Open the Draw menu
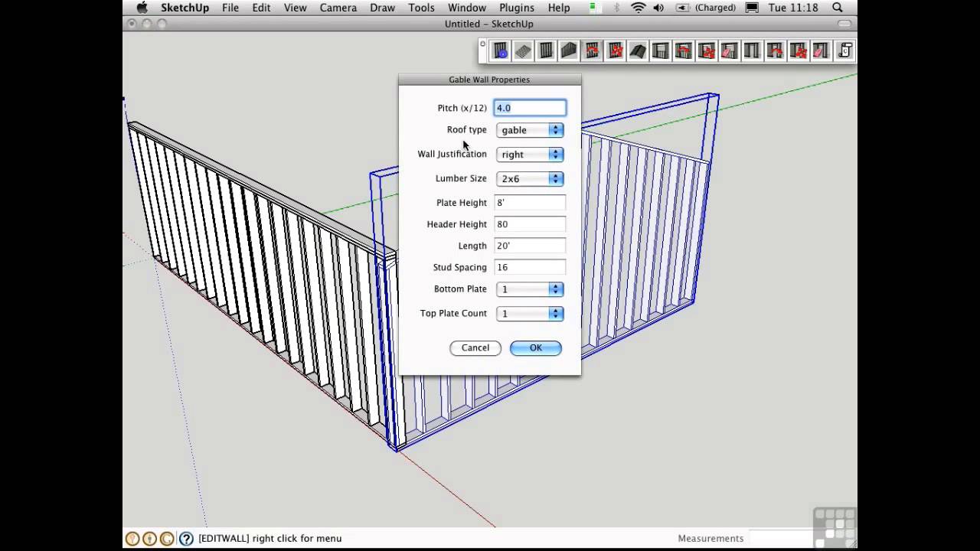 click(382, 8)
